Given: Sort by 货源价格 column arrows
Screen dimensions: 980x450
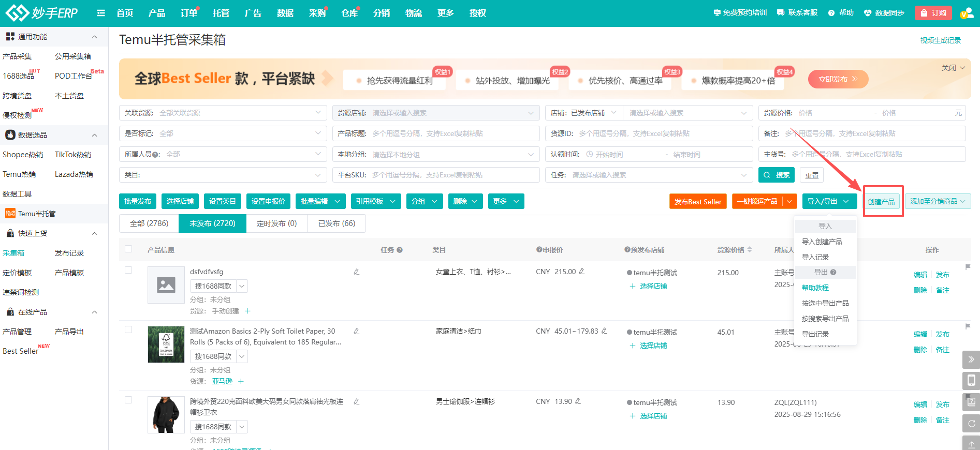Looking at the screenshot, I should [750, 250].
